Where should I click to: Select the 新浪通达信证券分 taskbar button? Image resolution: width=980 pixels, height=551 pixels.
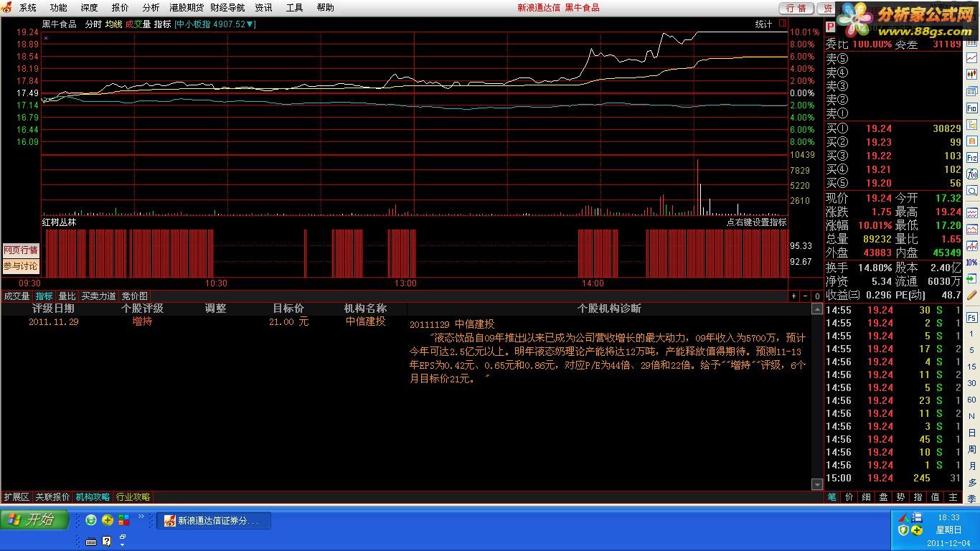(x=214, y=521)
